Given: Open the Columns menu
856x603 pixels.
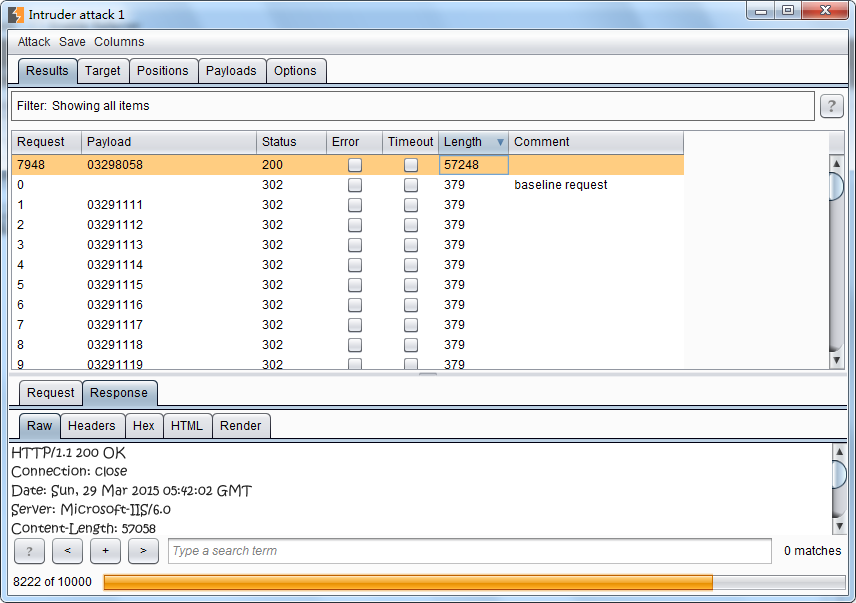Looking at the screenshot, I should 119,42.
